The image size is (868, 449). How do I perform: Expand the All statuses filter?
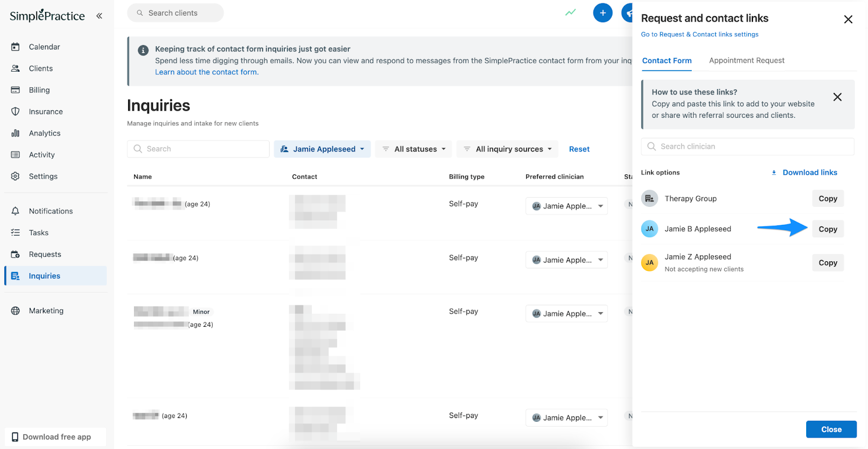(x=413, y=149)
